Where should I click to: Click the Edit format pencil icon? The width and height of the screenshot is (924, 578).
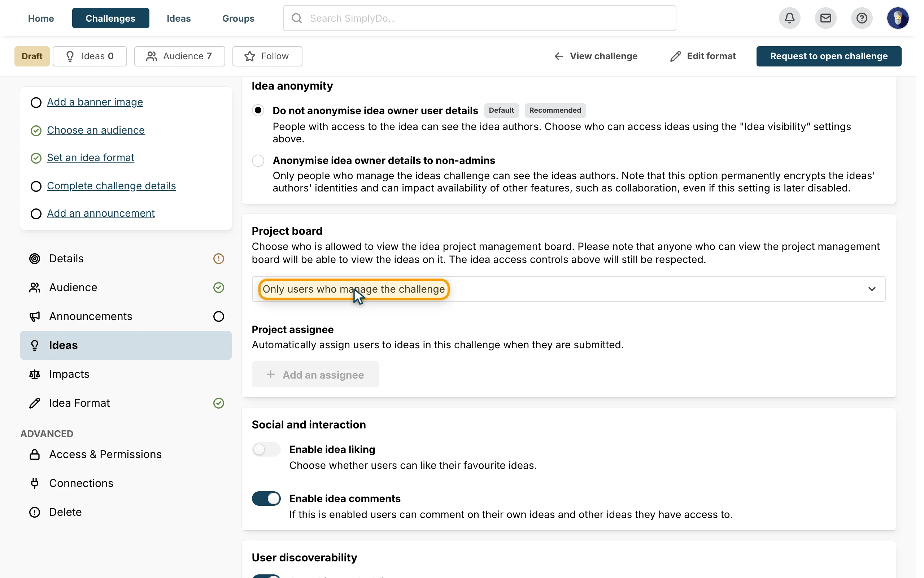point(675,56)
